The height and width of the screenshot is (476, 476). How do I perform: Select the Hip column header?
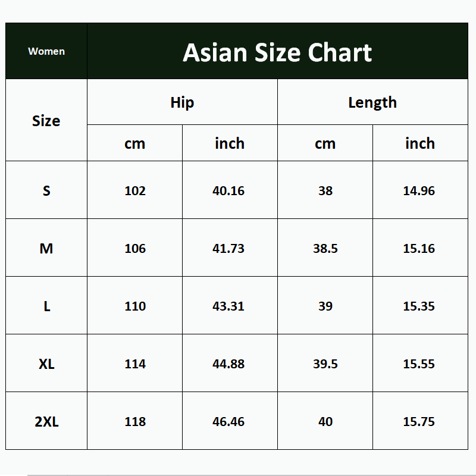tap(182, 102)
